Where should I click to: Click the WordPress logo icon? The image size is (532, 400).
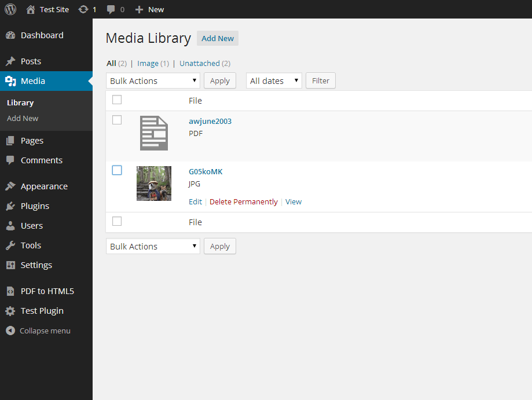pyautogui.click(x=10, y=9)
